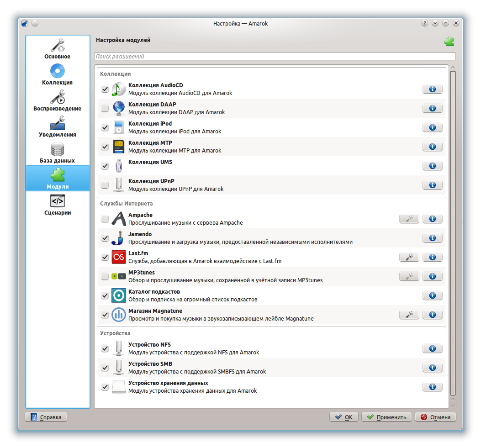
Task: Click the Magnatune store icon
Action: click(118, 315)
